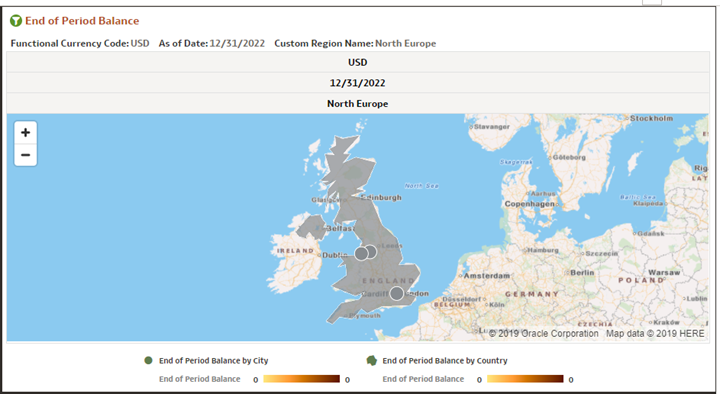Click the city balance color gradient bar
Viewport: 720px width, 394px height.
(301, 379)
